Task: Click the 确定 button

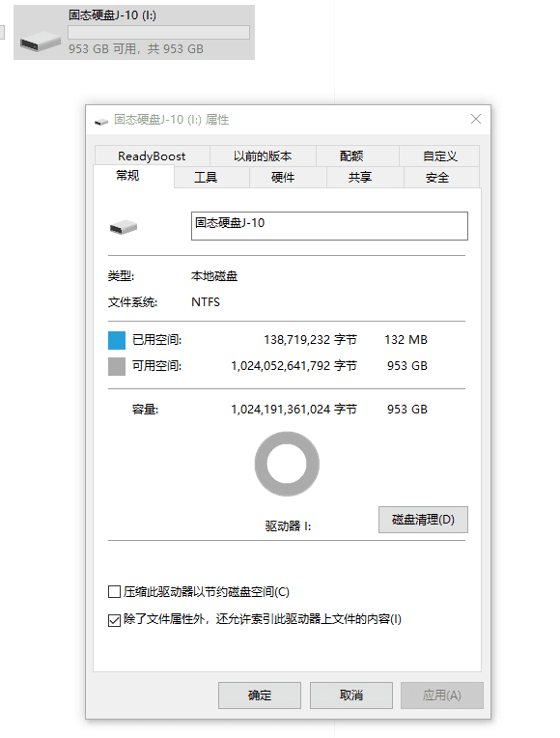Action: [x=260, y=695]
